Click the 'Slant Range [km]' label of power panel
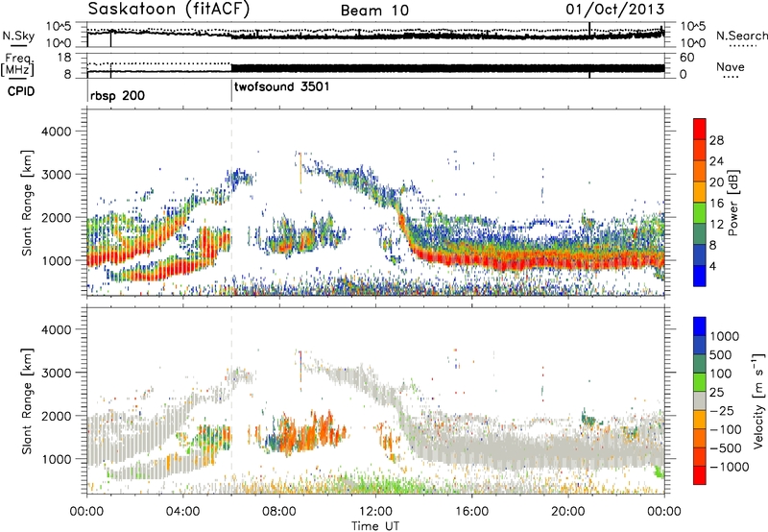This screenshot has height=532, width=768. coord(27,203)
